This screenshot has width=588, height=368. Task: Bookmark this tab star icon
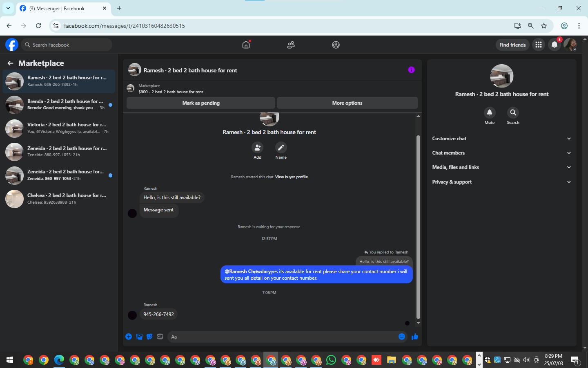(x=544, y=26)
